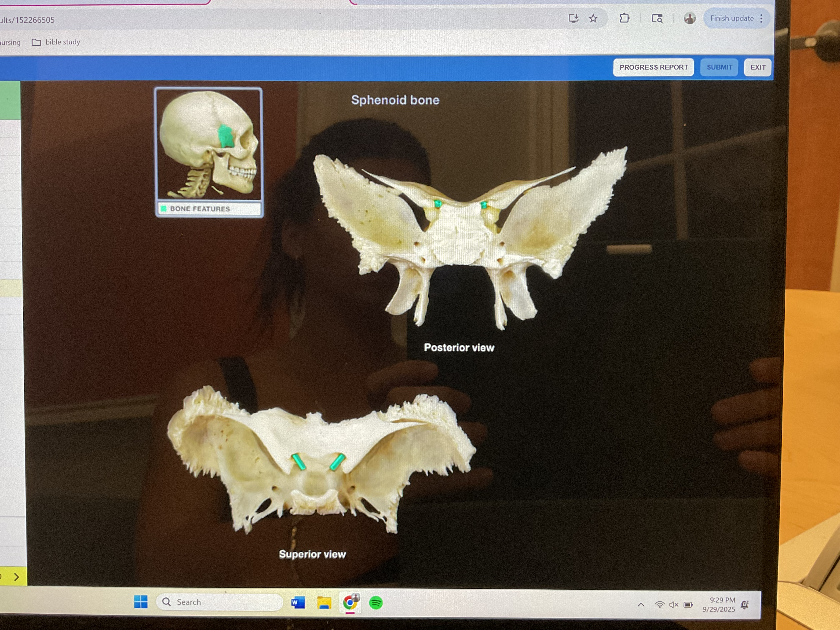The image size is (840, 630).
Task: Open the tab search icon
Action: [657, 19]
